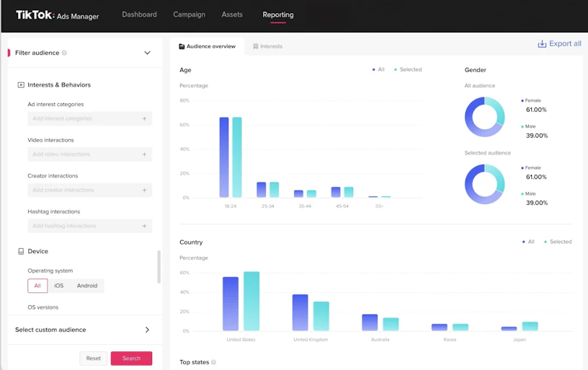Click the filter panel scrollbar

click(159, 267)
